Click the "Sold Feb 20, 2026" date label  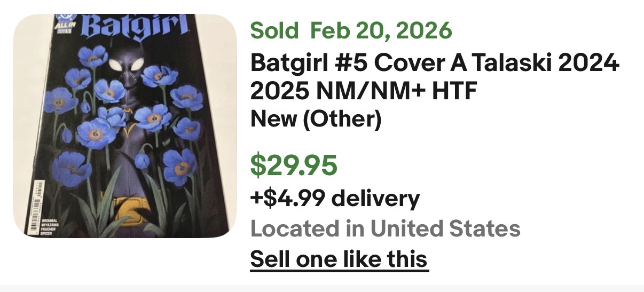351,31
